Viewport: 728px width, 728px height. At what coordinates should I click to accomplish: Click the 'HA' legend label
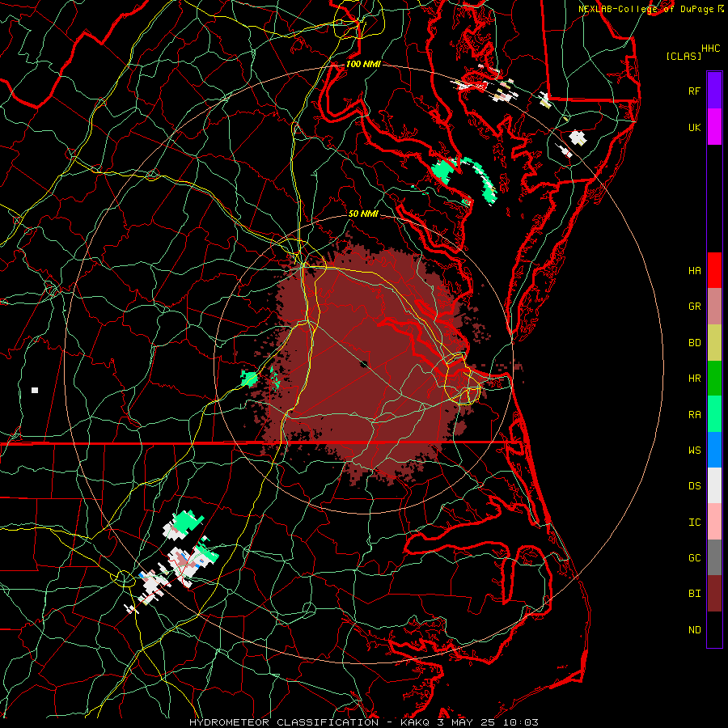pos(694,270)
